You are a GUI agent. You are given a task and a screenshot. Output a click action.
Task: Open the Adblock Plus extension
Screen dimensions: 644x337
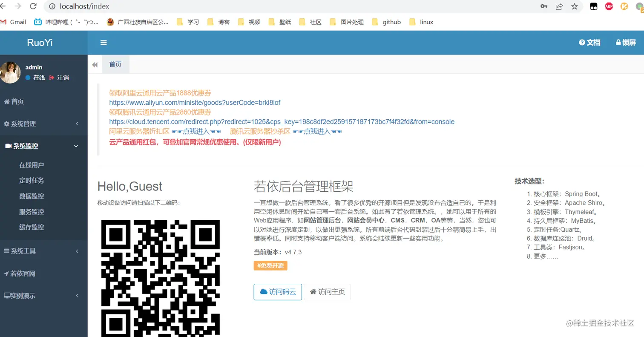click(x=609, y=6)
